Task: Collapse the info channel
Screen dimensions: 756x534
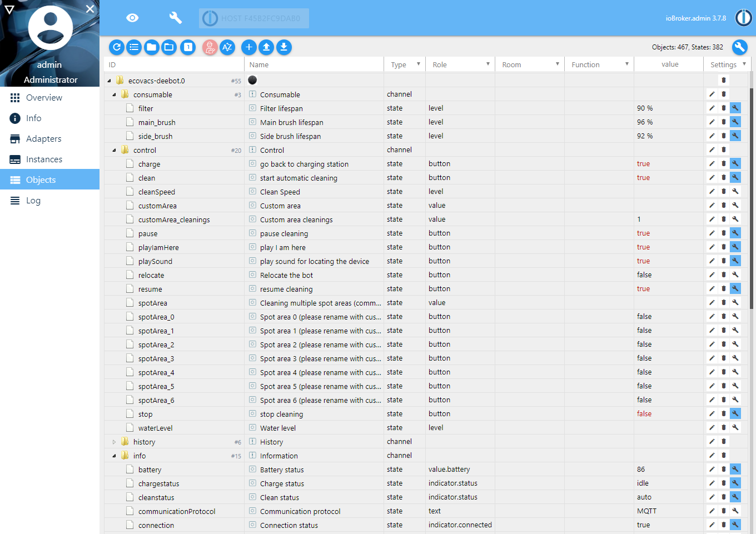Action: pos(115,456)
